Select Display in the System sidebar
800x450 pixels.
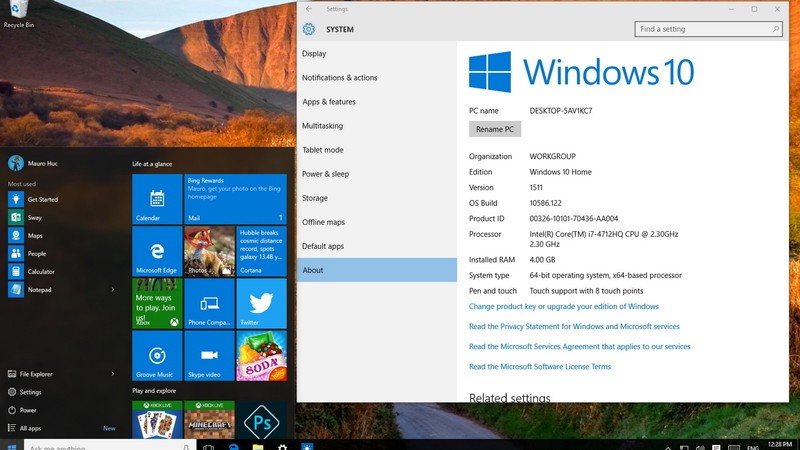tap(377, 54)
